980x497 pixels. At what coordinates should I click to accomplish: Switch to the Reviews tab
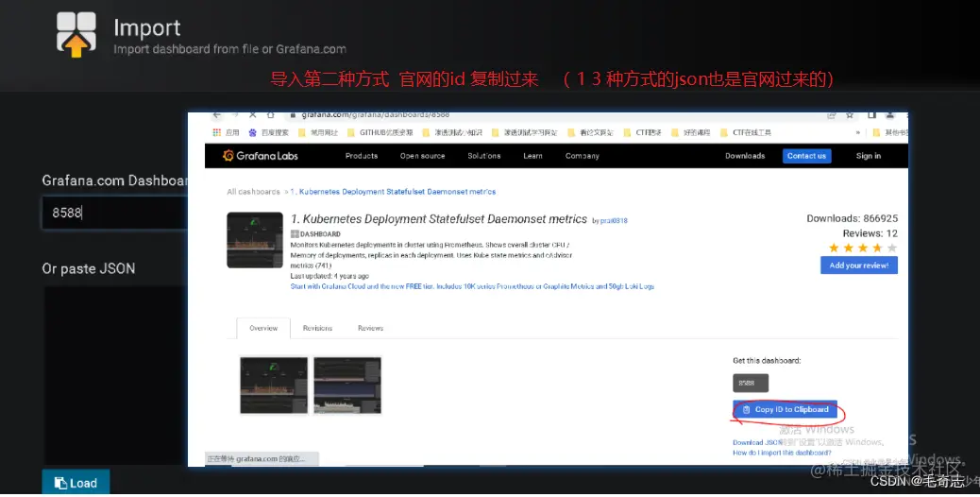[371, 328]
